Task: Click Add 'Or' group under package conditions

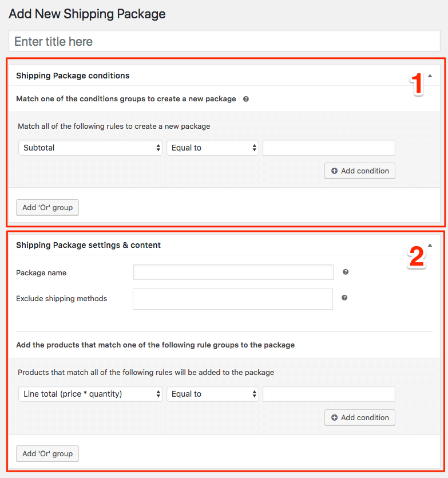Action: pos(47,208)
